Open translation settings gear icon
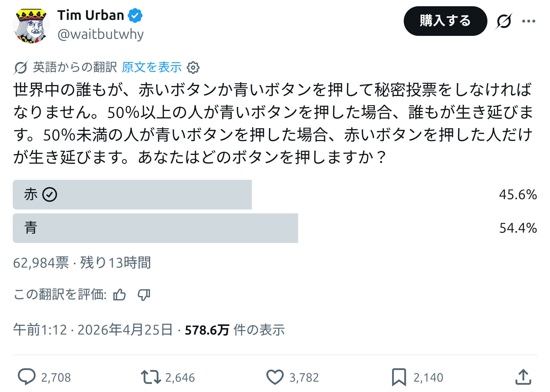This screenshot has height=392, width=550. tap(193, 68)
